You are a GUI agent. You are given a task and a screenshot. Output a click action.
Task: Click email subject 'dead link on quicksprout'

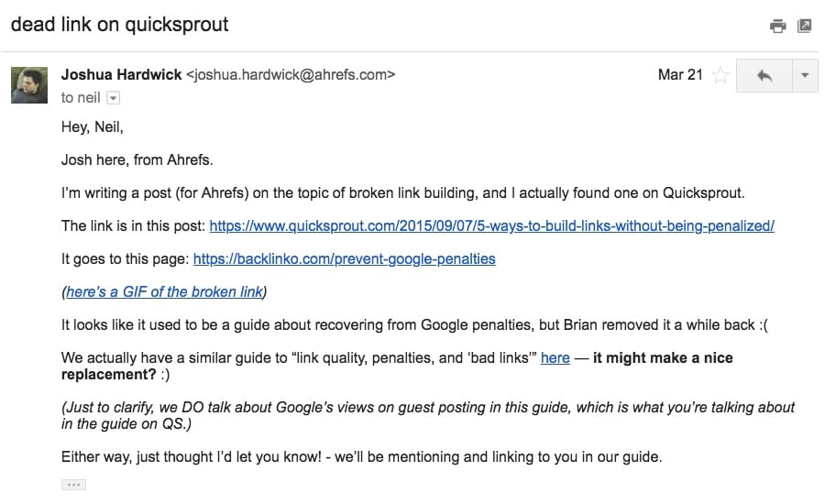pos(120,24)
